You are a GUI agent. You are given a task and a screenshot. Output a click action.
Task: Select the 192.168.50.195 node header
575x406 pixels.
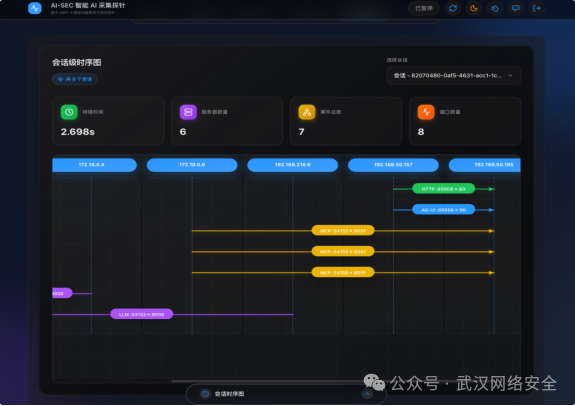[485, 165]
